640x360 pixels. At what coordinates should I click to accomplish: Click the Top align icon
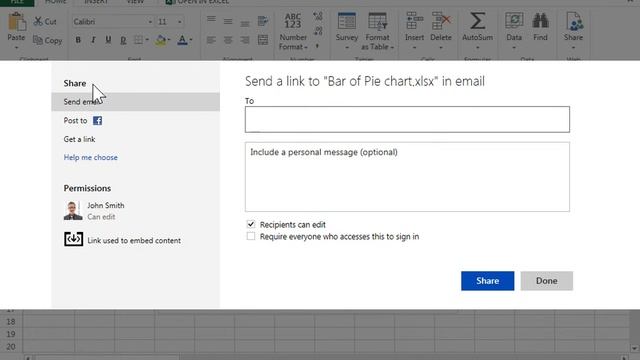[211, 19]
